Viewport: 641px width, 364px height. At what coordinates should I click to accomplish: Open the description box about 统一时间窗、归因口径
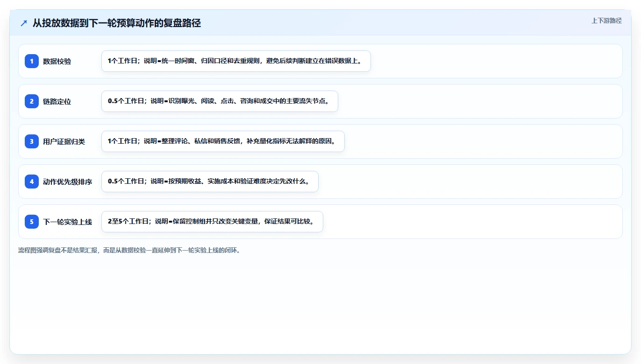236,61
